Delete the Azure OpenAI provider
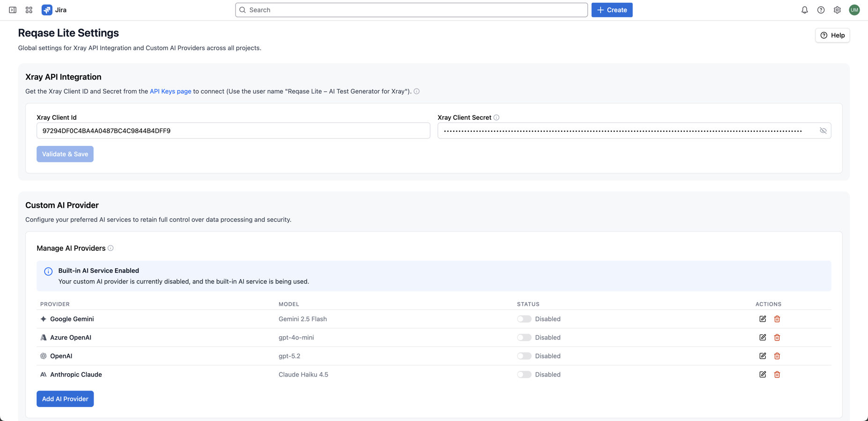The image size is (868, 421). (x=777, y=338)
